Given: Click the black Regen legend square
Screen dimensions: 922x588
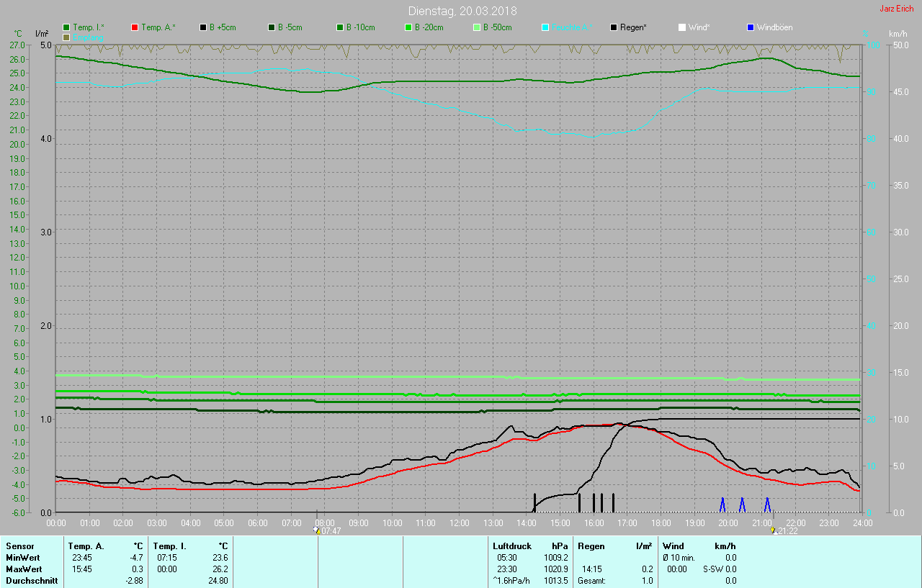Looking at the screenshot, I should click(614, 27).
